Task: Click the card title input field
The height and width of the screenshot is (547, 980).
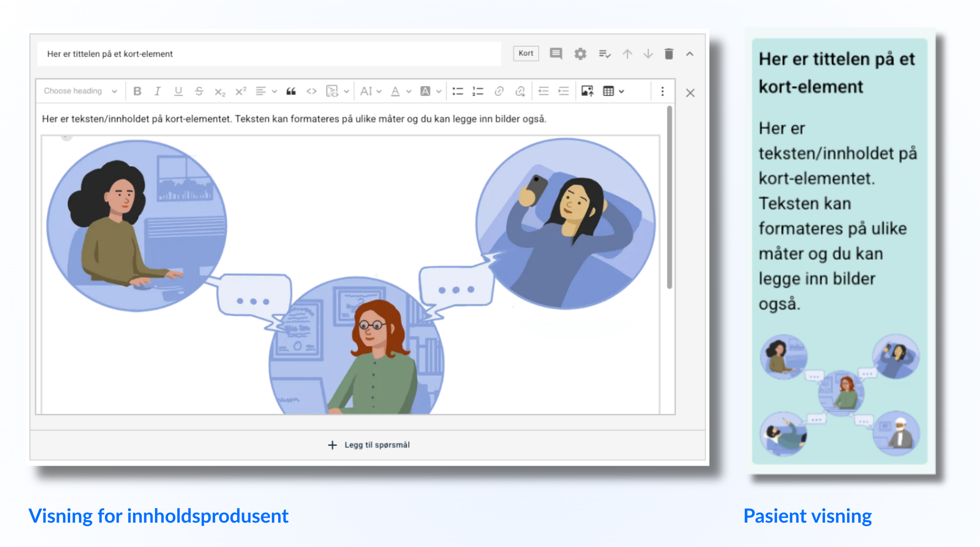Action: [x=269, y=54]
